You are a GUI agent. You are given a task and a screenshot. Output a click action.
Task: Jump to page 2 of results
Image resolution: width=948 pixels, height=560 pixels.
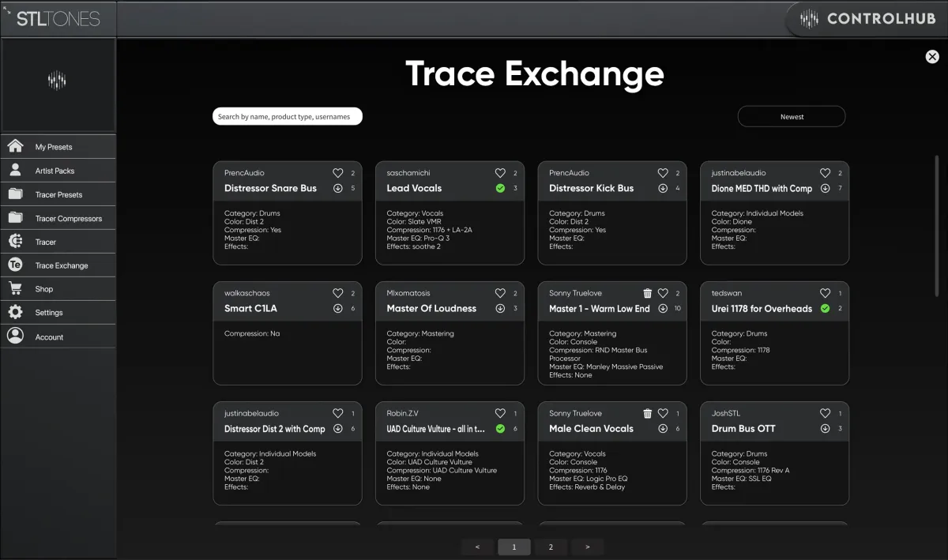(551, 547)
